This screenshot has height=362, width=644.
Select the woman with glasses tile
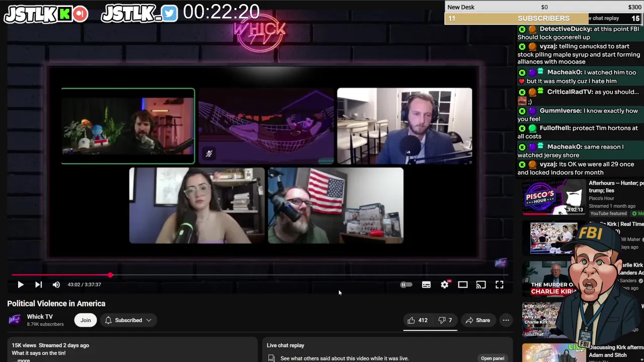(197, 206)
